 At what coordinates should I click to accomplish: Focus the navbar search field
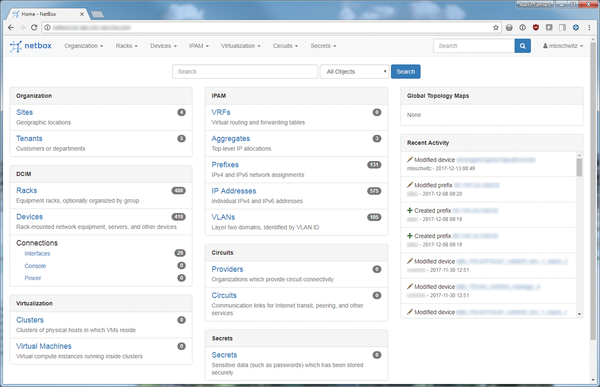[x=474, y=46]
